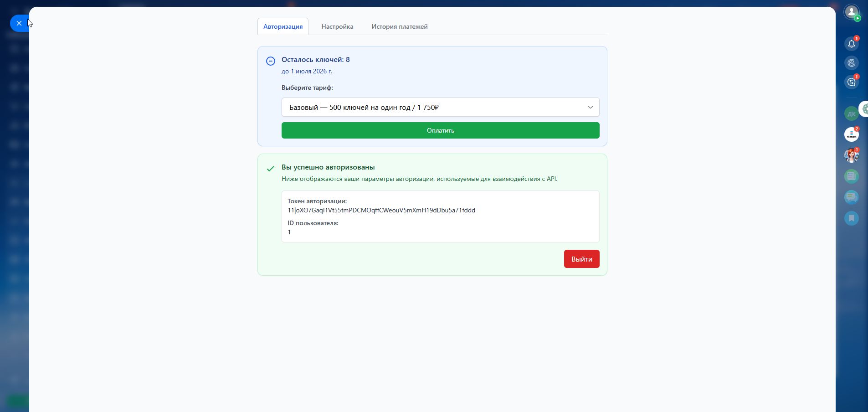This screenshot has width=868, height=412.
Task: Click the blue chat bubbles icon
Action: click(x=851, y=197)
